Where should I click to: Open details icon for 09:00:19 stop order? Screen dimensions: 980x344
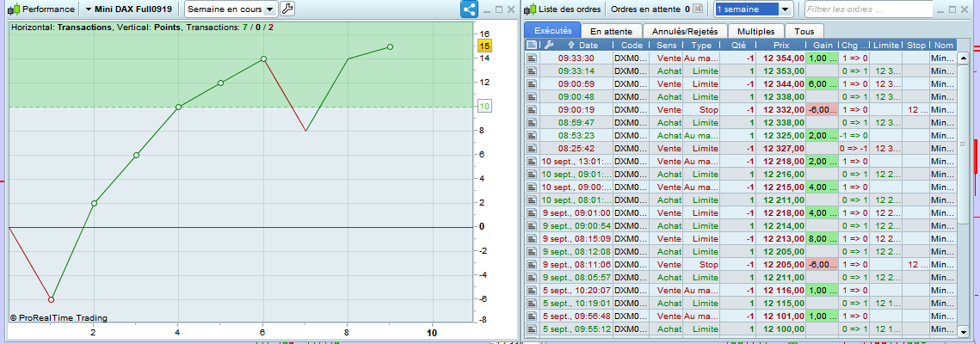click(532, 109)
